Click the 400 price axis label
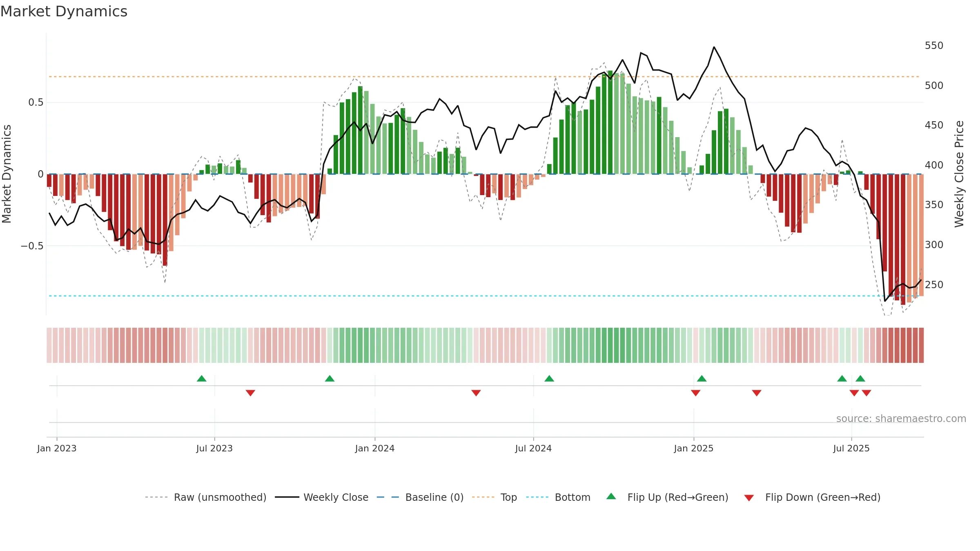Image resolution: width=980 pixels, height=551 pixels. tap(934, 165)
